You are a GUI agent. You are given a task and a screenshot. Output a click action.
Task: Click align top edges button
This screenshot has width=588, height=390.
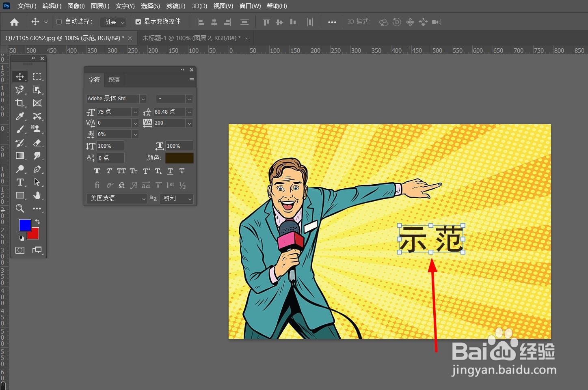[x=266, y=22]
